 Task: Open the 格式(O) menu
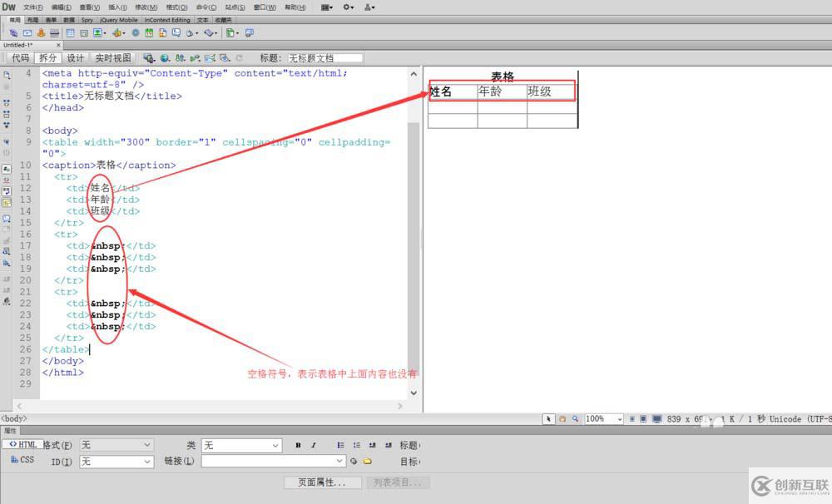pyautogui.click(x=176, y=7)
